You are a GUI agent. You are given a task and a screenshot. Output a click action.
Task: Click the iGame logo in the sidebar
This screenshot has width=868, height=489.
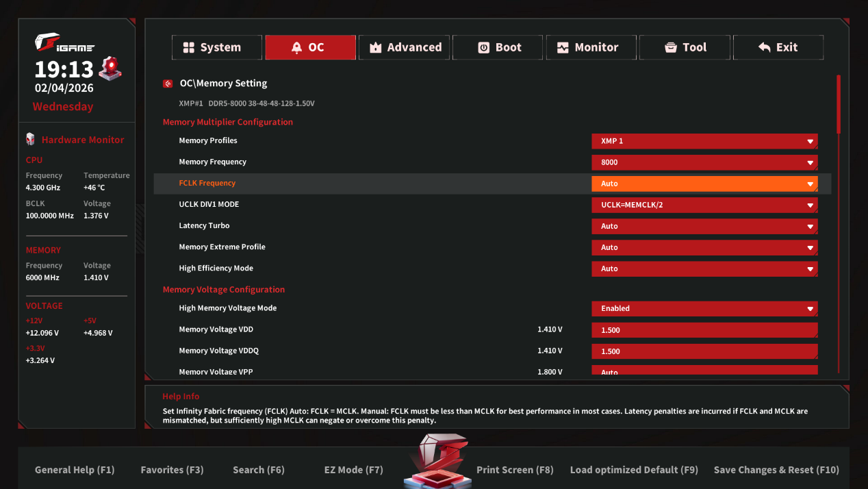click(x=64, y=43)
